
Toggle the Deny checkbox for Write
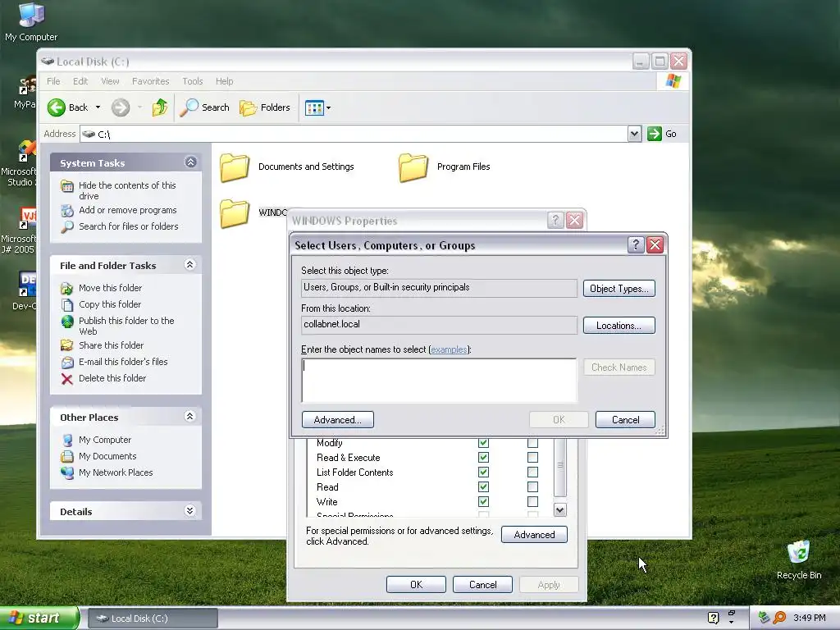532,502
